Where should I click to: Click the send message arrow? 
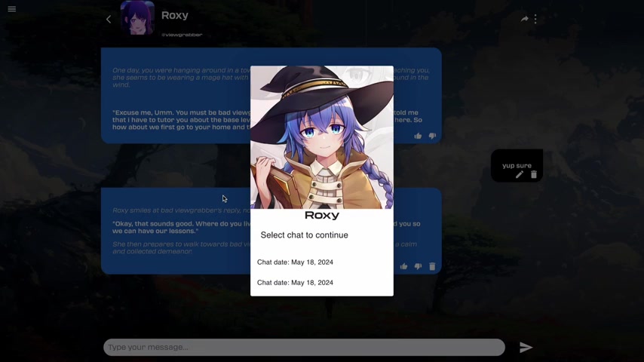[x=526, y=348]
